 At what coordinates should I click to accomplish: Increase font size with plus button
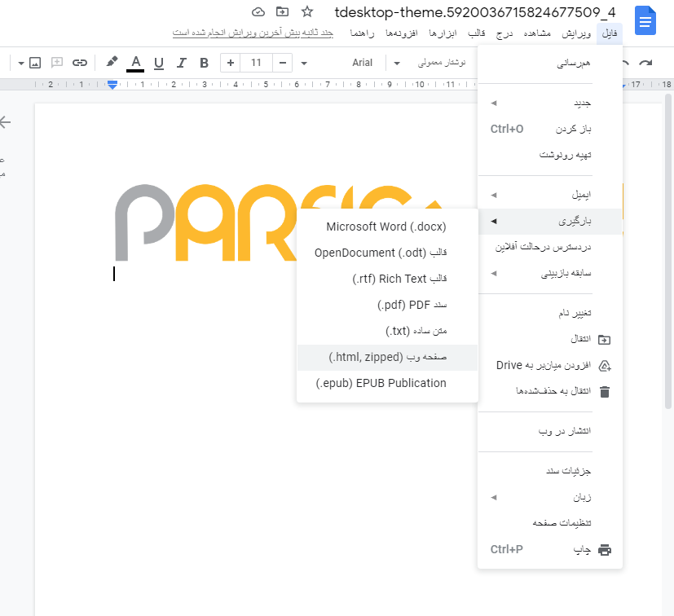tap(231, 63)
